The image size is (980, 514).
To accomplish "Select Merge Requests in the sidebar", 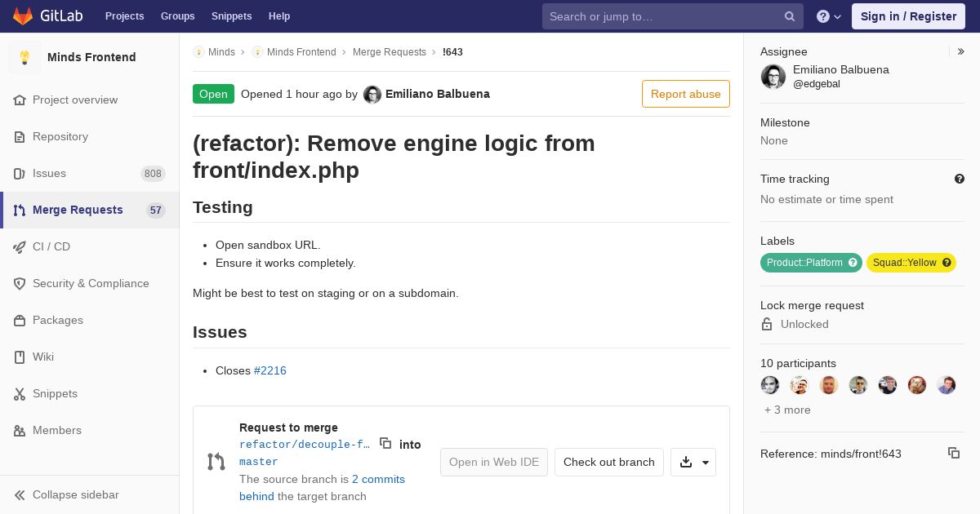I will (x=90, y=210).
